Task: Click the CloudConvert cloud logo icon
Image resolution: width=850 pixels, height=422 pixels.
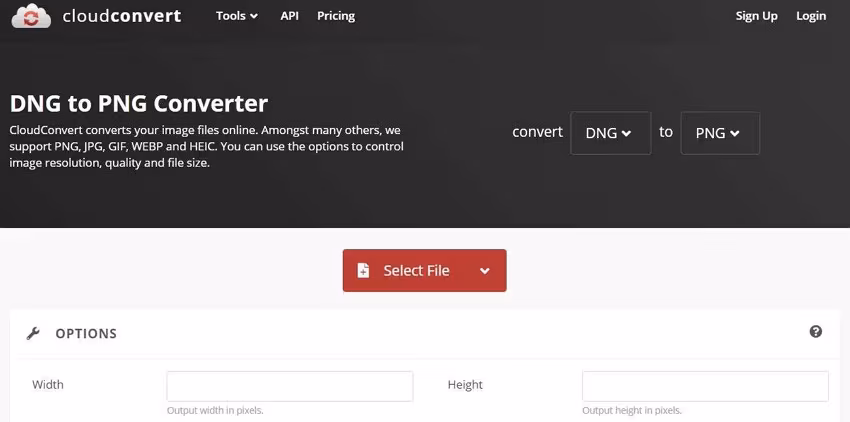Action: pyautogui.click(x=31, y=16)
